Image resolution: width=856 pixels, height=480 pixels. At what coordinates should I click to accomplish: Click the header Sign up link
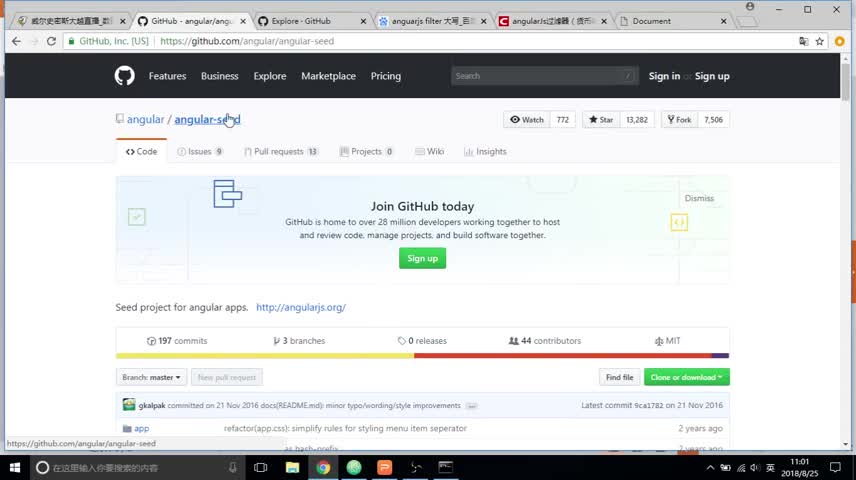(712, 76)
